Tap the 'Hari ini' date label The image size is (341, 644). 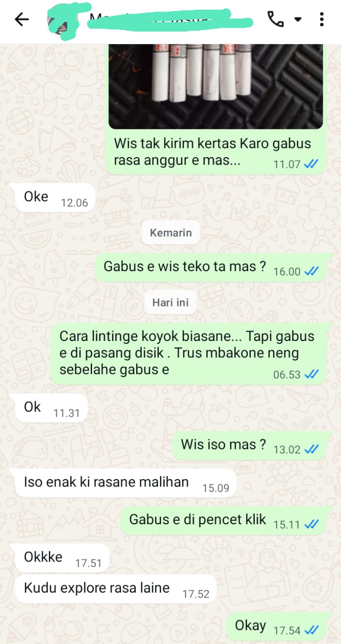(170, 302)
